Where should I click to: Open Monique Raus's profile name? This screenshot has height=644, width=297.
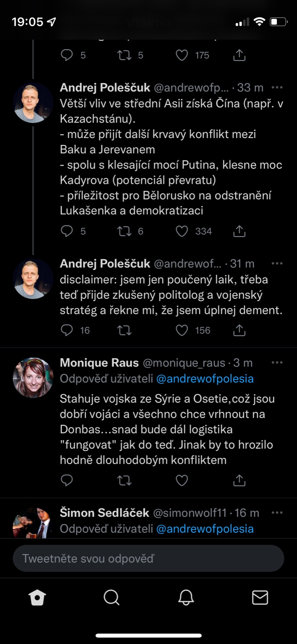click(99, 363)
